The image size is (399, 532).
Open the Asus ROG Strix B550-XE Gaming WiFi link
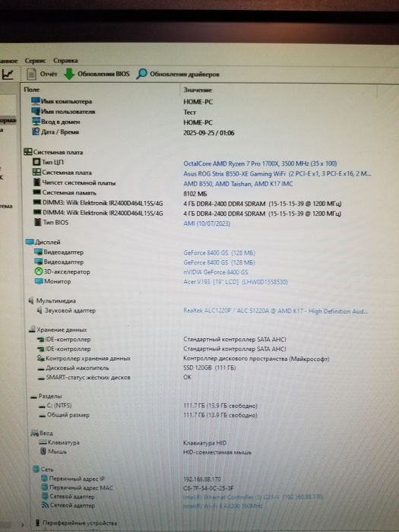[x=277, y=174]
